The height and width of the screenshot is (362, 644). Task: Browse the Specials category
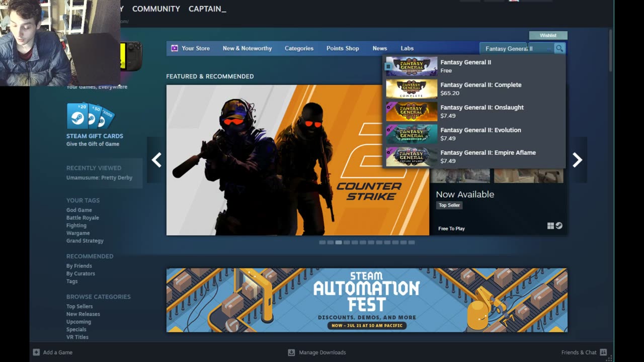76,329
